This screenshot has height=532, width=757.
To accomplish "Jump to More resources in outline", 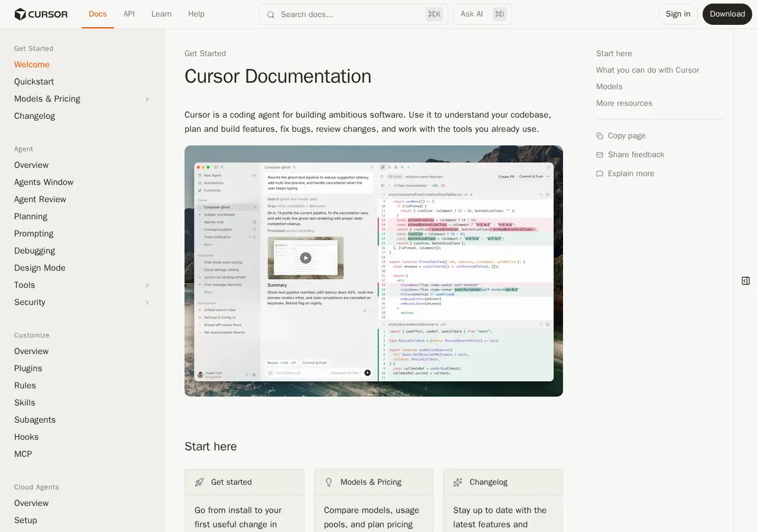I will pos(624,103).
